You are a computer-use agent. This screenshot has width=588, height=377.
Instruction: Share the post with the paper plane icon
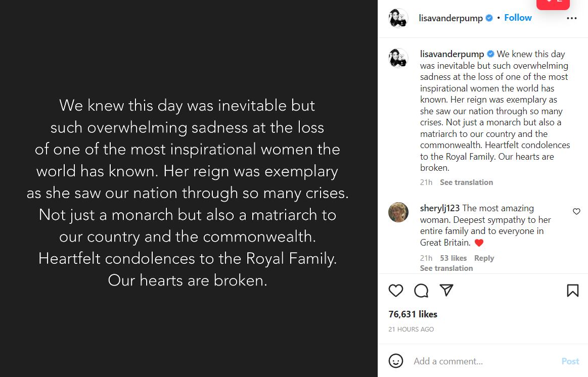[447, 291]
